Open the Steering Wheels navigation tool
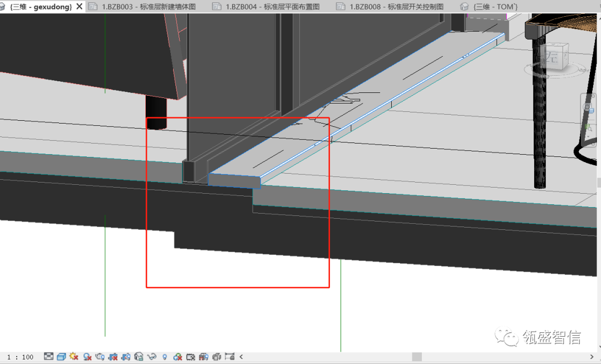This screenshot has width=601, height=364. pyautogui.click(x=588, y=107)
